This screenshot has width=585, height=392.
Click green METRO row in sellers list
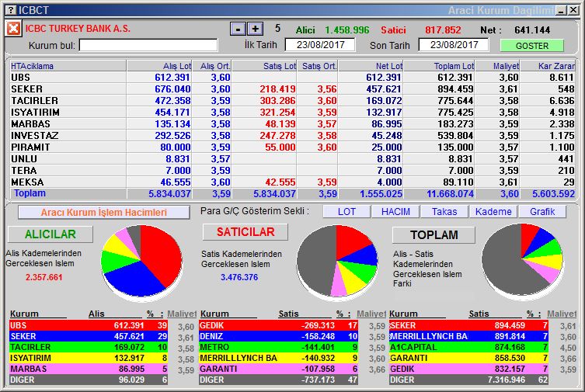point(278,347)
